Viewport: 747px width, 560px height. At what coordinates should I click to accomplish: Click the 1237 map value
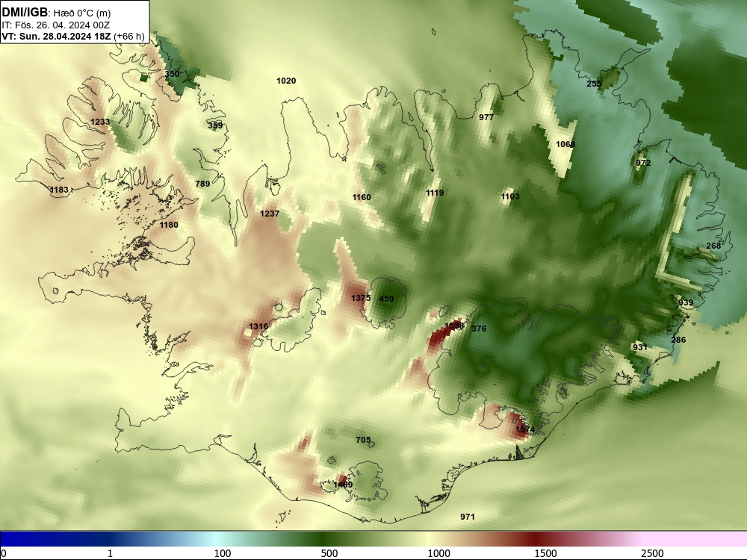(270, 214)
